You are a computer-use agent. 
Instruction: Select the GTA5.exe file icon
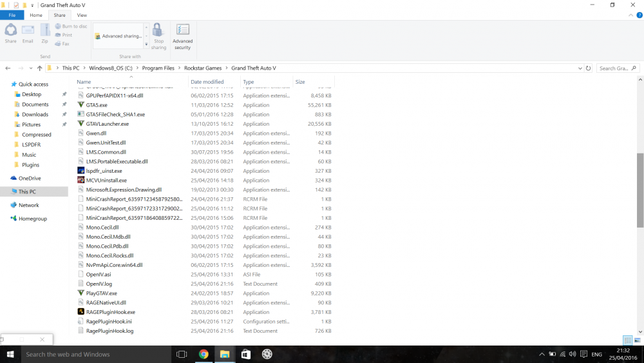[x=81, y=105]
